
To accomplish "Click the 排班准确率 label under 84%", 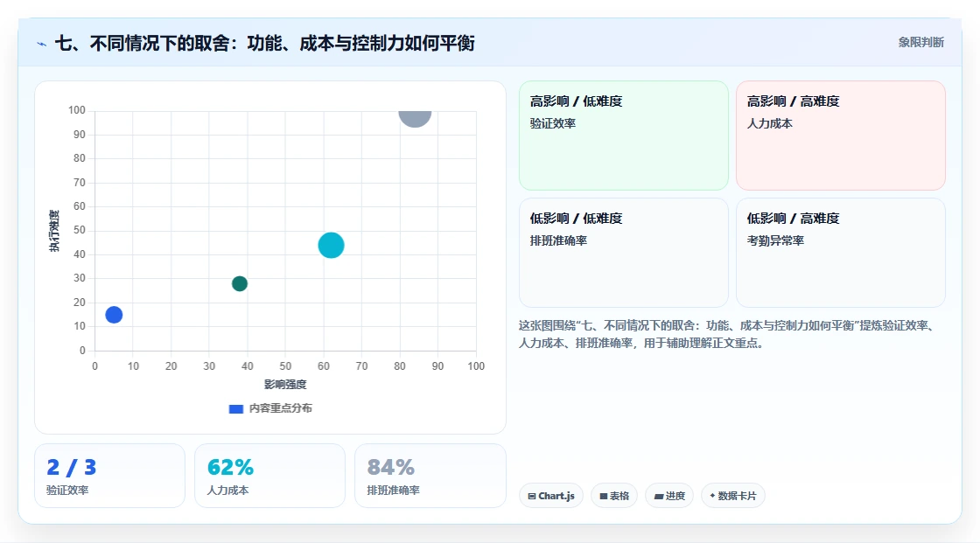I will click(x=393, y=491).
